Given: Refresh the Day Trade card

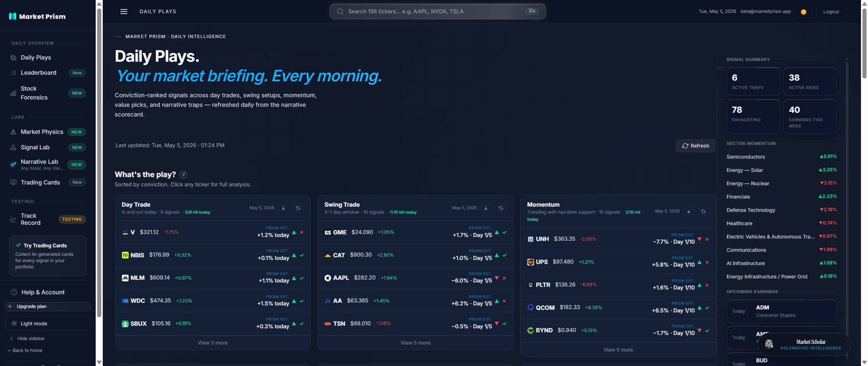Looking at the screenshot, I should point(298,208).
